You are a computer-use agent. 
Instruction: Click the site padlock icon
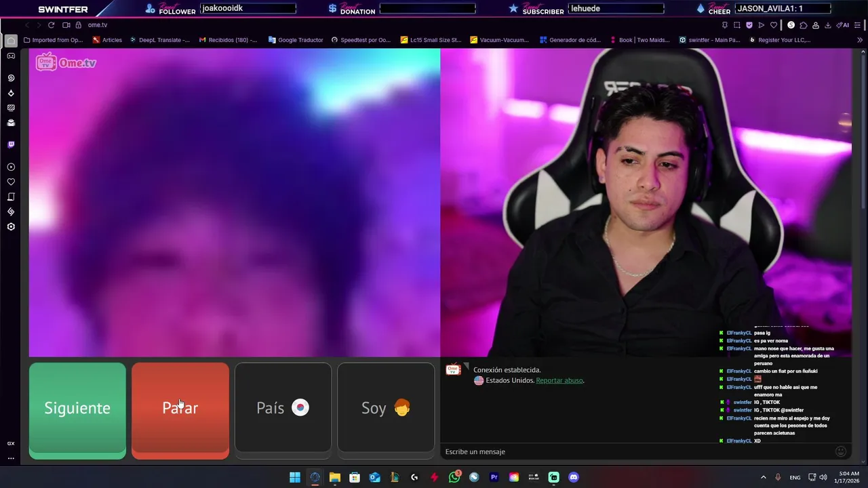coord(78,25)
